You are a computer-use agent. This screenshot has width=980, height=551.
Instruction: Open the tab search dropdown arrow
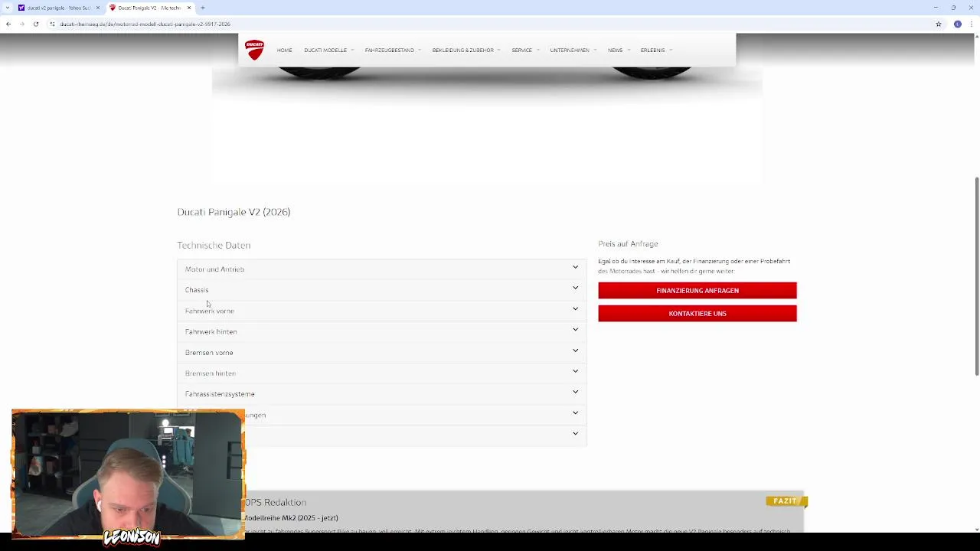pyautogui.click(x=7, y=8)
